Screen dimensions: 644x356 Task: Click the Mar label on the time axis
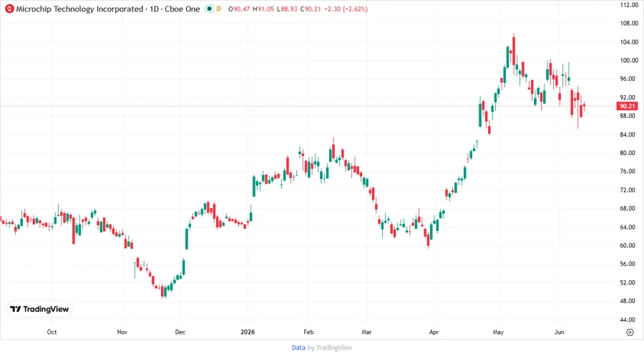coord(367,332)
